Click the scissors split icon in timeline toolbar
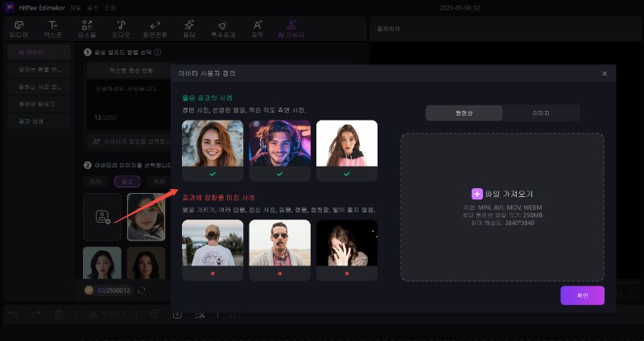 93,314
